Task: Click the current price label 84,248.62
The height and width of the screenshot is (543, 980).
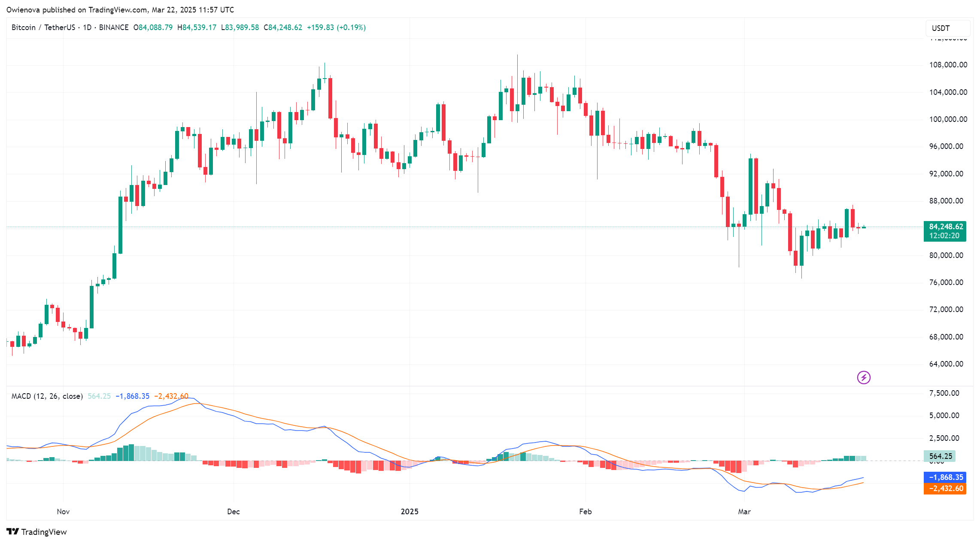Action: [946, 227]
